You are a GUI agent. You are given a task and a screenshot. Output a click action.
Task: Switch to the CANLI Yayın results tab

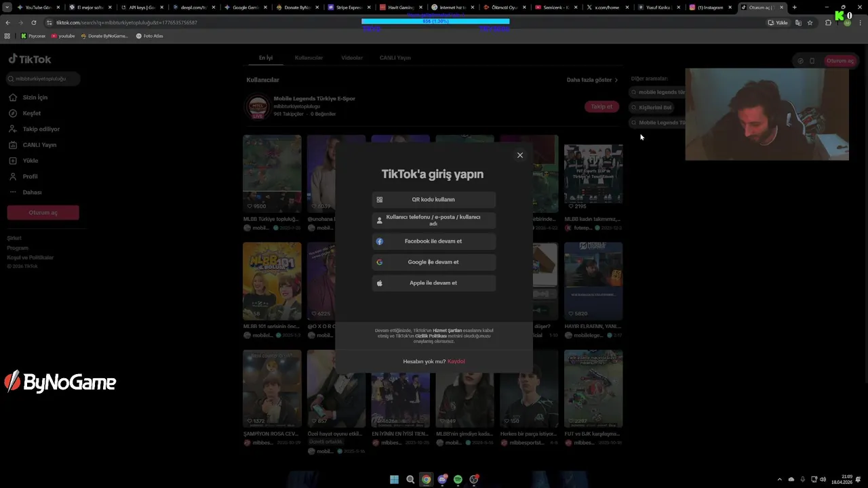[x=395, y=58]
